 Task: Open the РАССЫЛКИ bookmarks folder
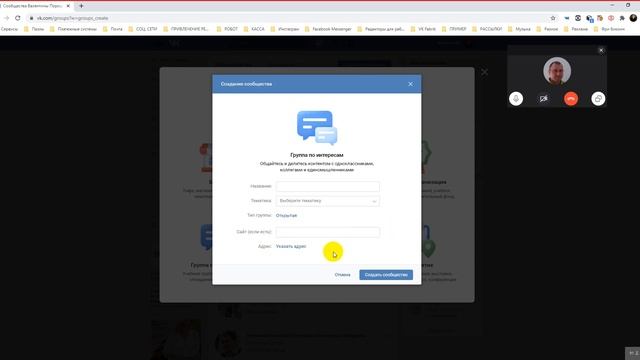(x=487, y=29)
